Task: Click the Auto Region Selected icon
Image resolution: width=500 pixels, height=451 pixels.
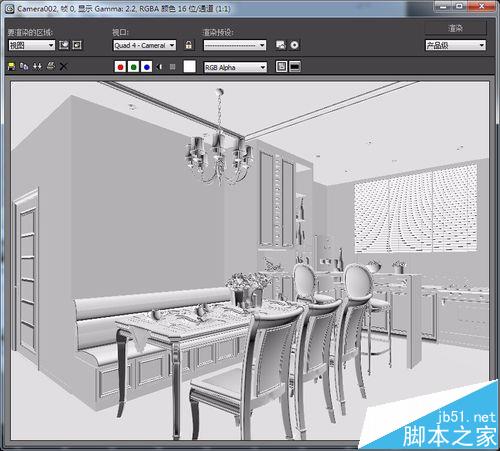Action: 77,45
